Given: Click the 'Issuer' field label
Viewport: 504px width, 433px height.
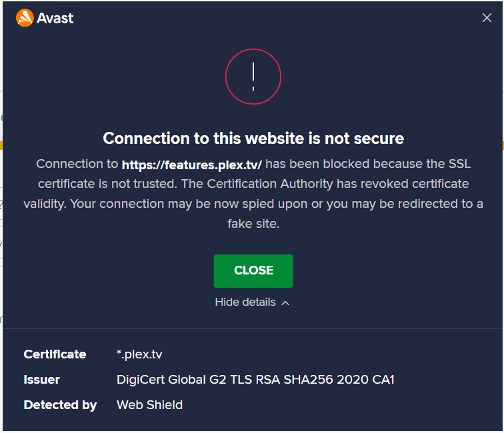Looking at the screenshot, I should (x=42, y=380).
